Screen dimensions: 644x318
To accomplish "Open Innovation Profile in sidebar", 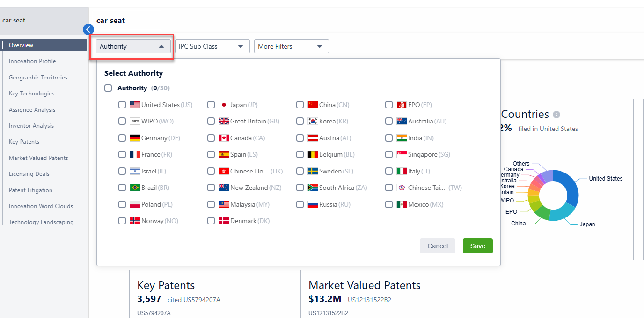I will [x=32, y=61].
